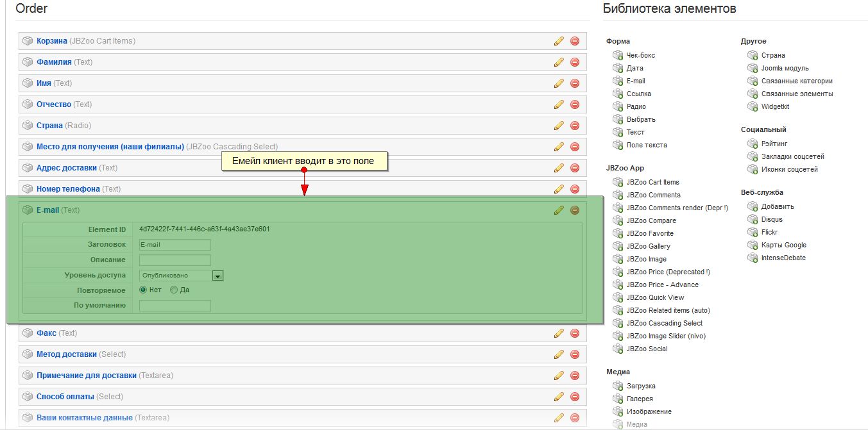Remove the Факс element via red icon
Image resolution: width=868 pixels, height=430 pixels.
575,333
